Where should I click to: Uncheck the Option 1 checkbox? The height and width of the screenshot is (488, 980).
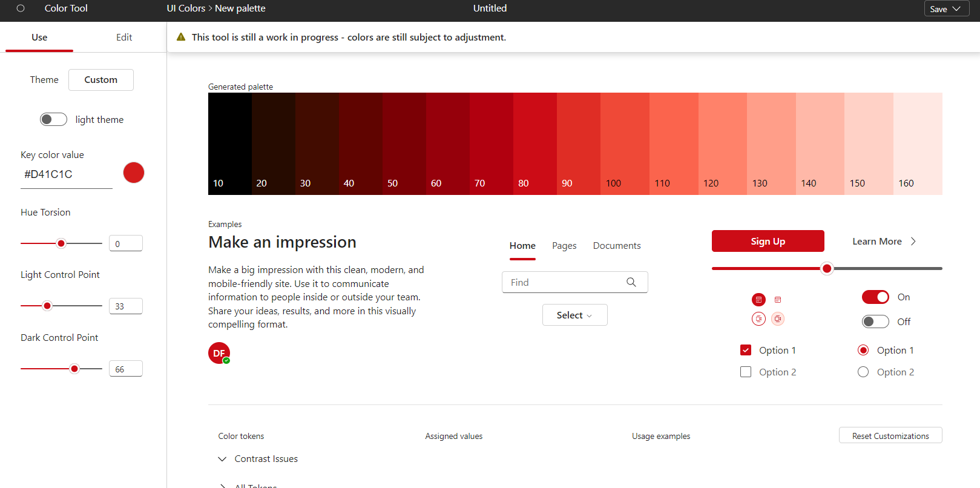[x=746, y=350]
